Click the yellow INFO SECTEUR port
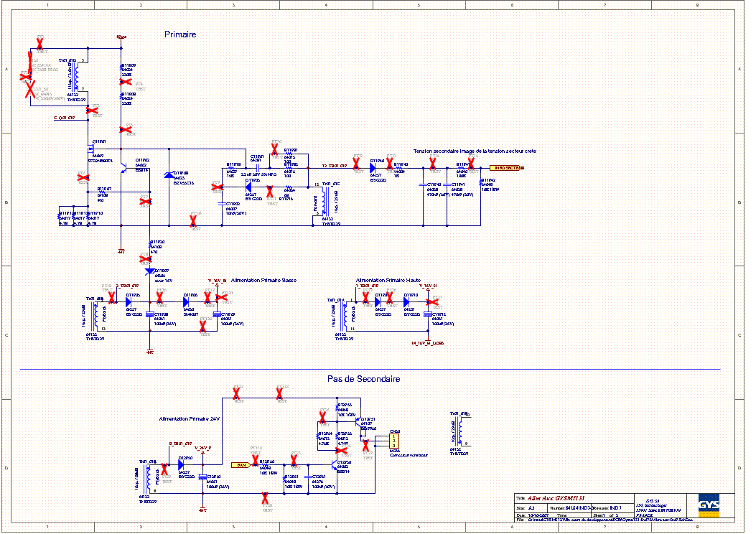This screenshot has width=756, height=534. pyautogui.click(x=506, y=168)
